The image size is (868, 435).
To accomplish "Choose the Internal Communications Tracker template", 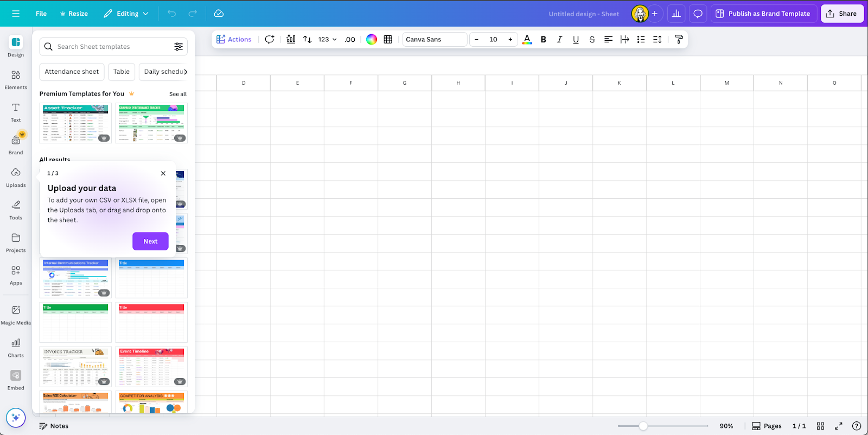I will pyautogui.click(x=75, y=278).
